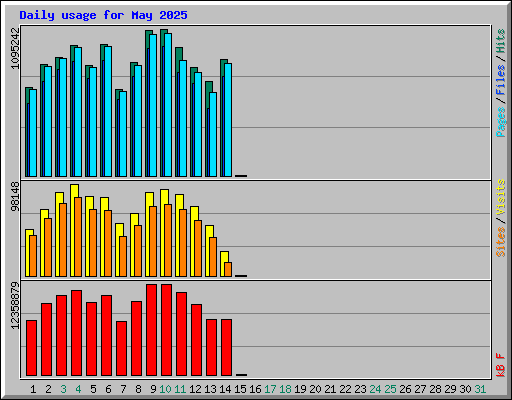Click the red KB bar for day 12

[196, 340]
